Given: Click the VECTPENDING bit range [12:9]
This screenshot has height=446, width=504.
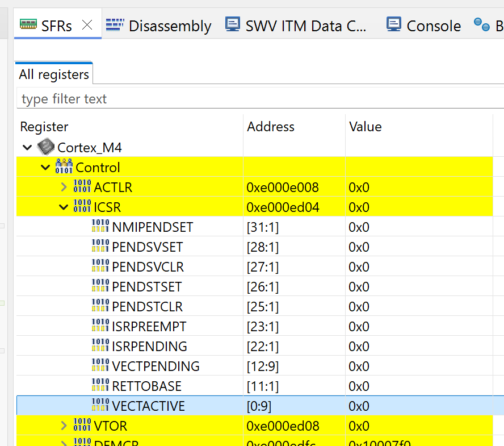Looking at the screenshot, I should pos(263,366).
